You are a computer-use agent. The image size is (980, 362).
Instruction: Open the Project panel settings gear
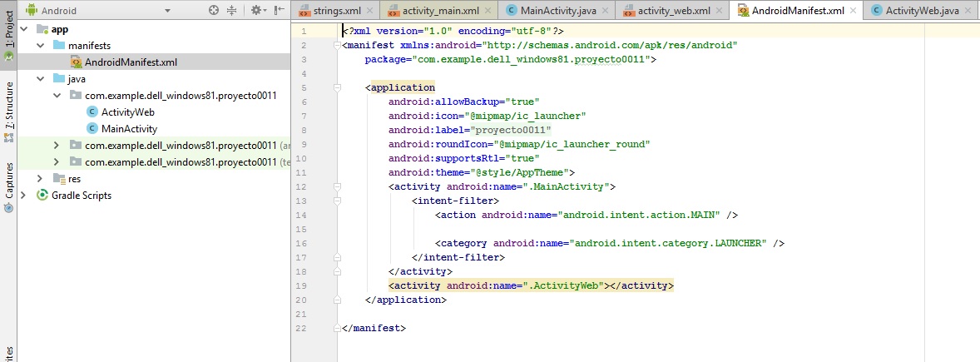pyautogui.click(x=256, y=10)
